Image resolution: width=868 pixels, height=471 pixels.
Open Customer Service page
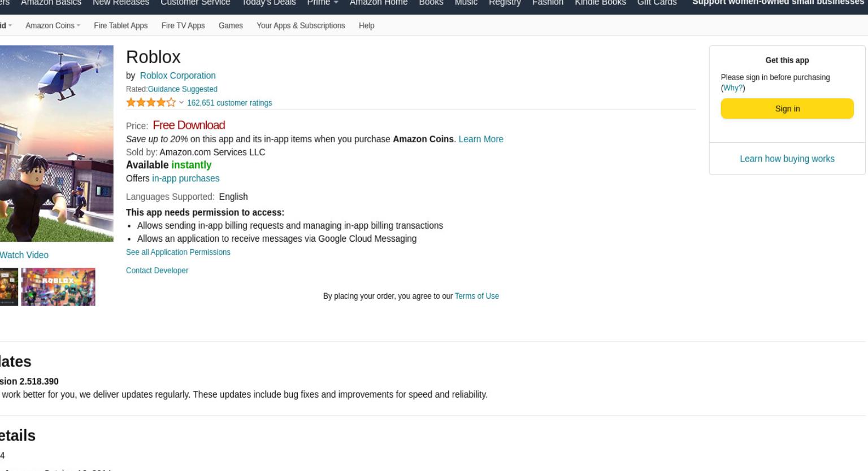click(x=195, y=3)
